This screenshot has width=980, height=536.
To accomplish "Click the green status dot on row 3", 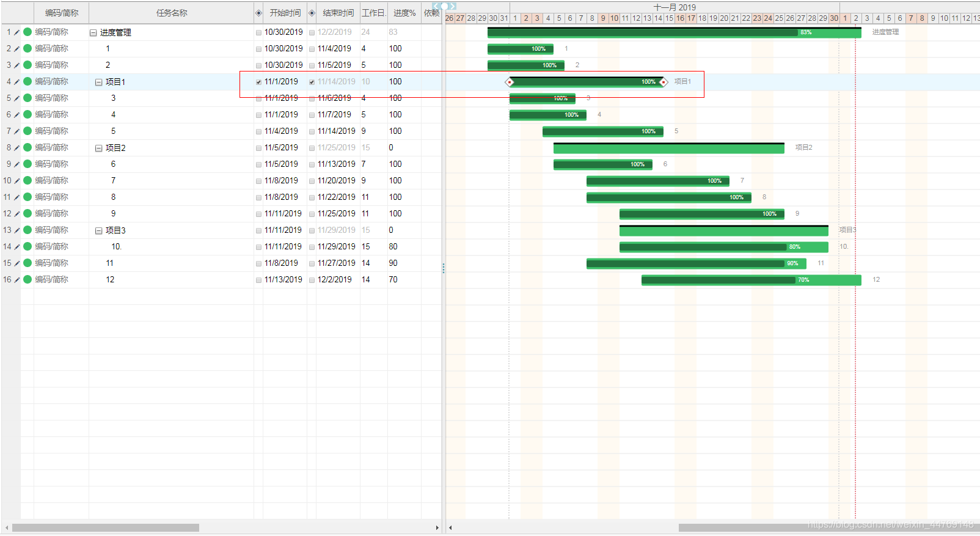I will tap(27, 65).
